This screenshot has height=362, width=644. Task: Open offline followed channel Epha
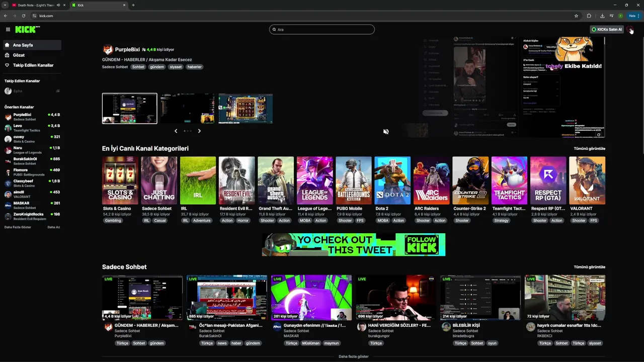pos(32,91)
